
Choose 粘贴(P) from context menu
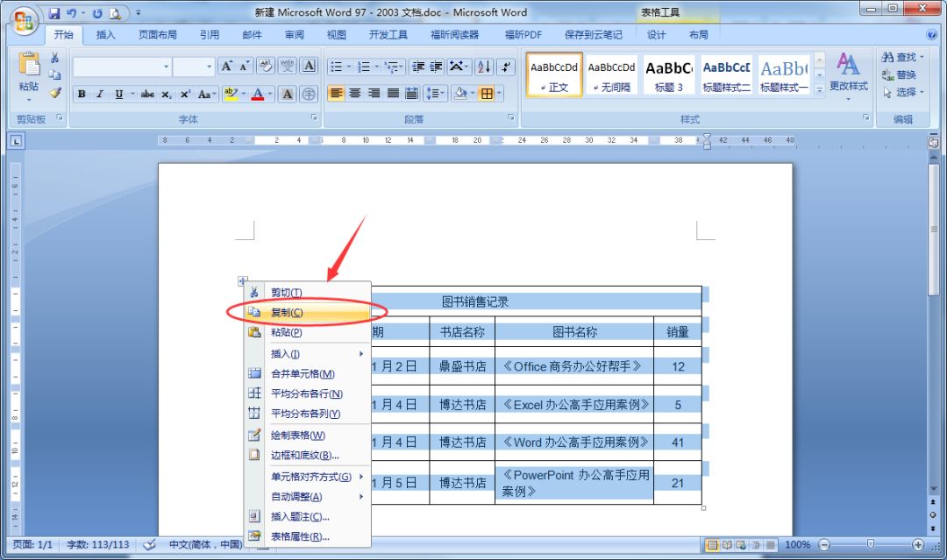coord(308,332)
